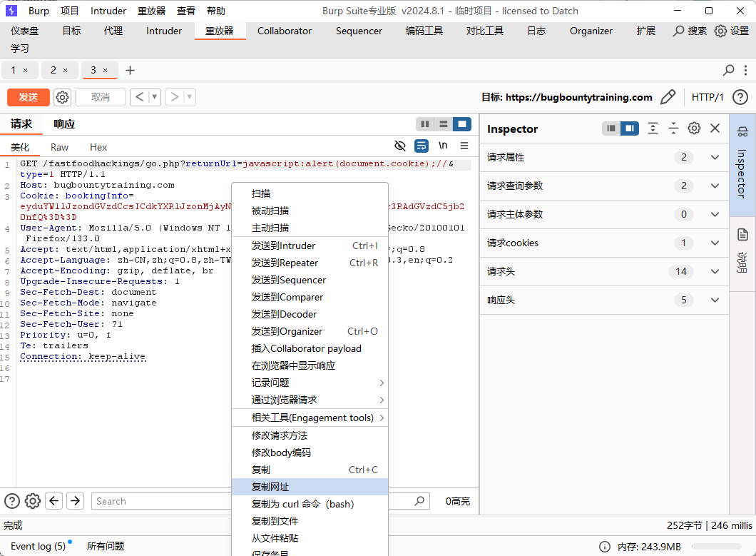This screenshot has height=556, width=756.
Task: Select Inspector right-docked layout icon
Action: click(630, 128)
